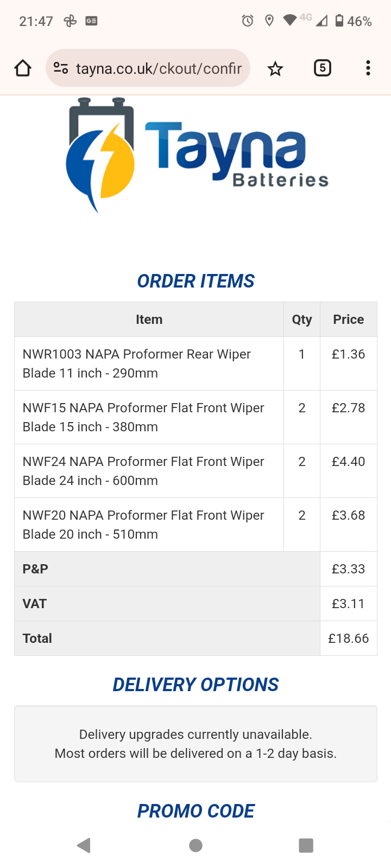Tap the delivery upgrades unavailable notice
This screenshot has height=868, width=391.
[x=195, y=744]
